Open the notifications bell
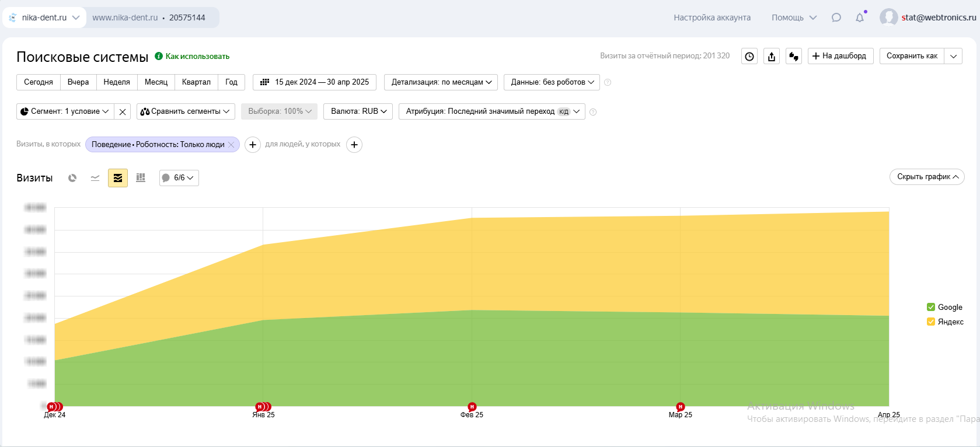 [x=860, y=18]
